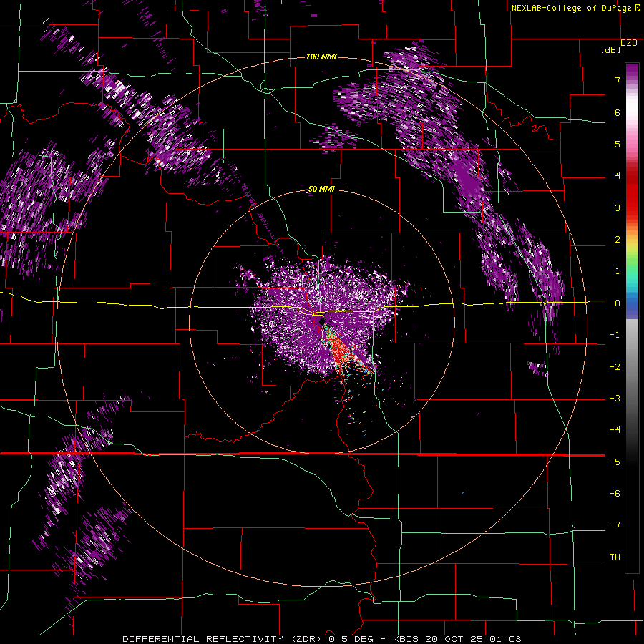Click the 50 NMI range ring label
Screen dimensions: 644x644
point(321,189)
